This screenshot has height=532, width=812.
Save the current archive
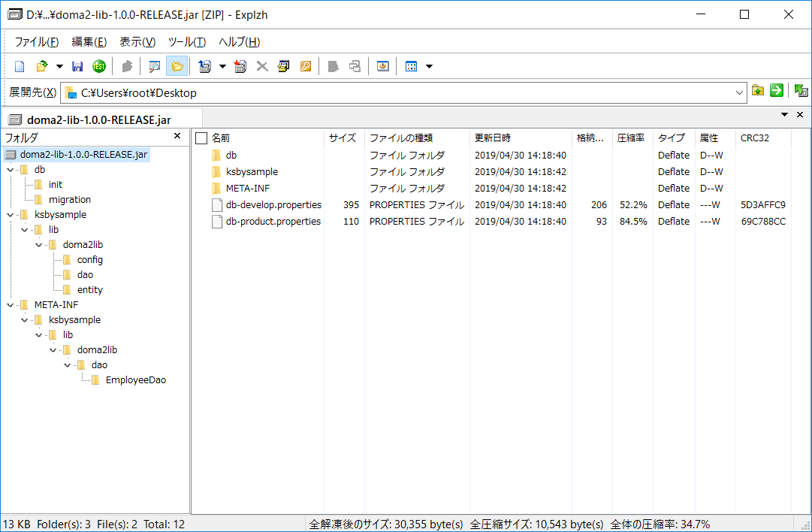point(77,66)
